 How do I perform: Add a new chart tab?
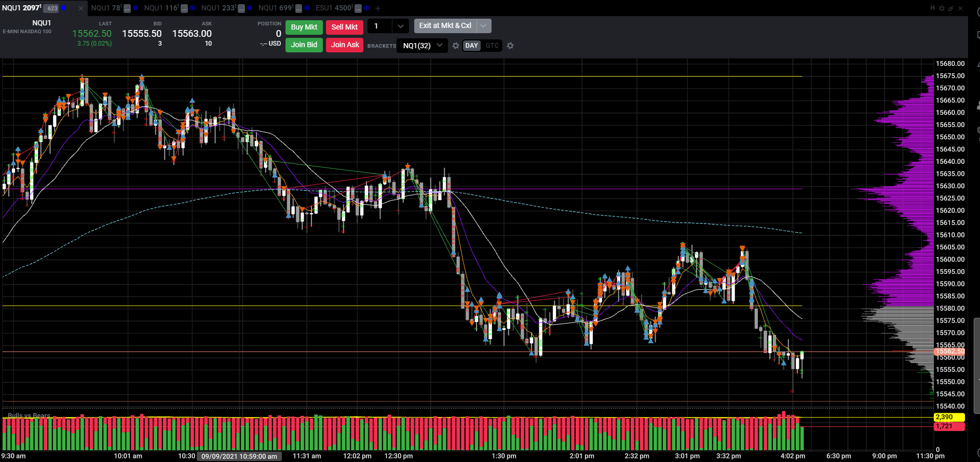378,8
